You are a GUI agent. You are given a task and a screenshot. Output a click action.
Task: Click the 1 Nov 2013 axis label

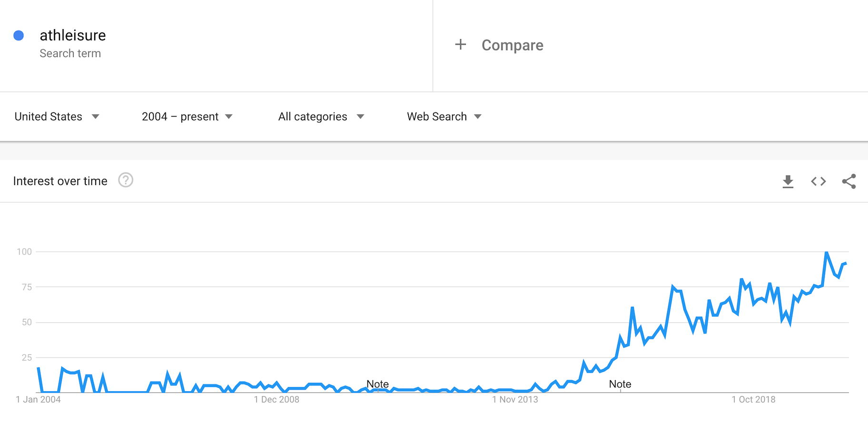(x=515, y=400)
